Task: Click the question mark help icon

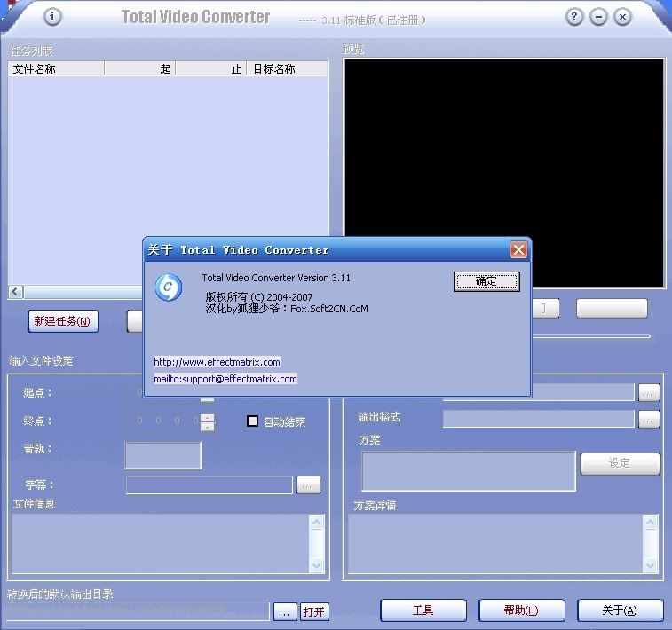Action: pos(575,17)
